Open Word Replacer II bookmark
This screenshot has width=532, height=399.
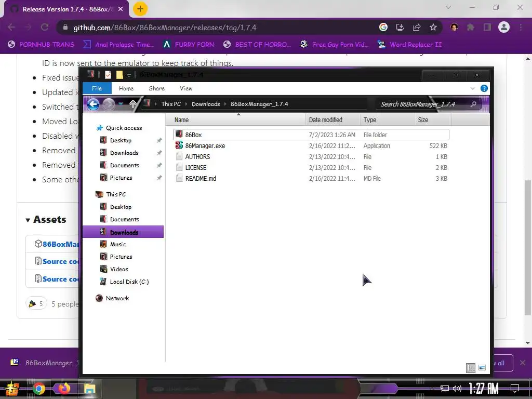coord(410,45)
